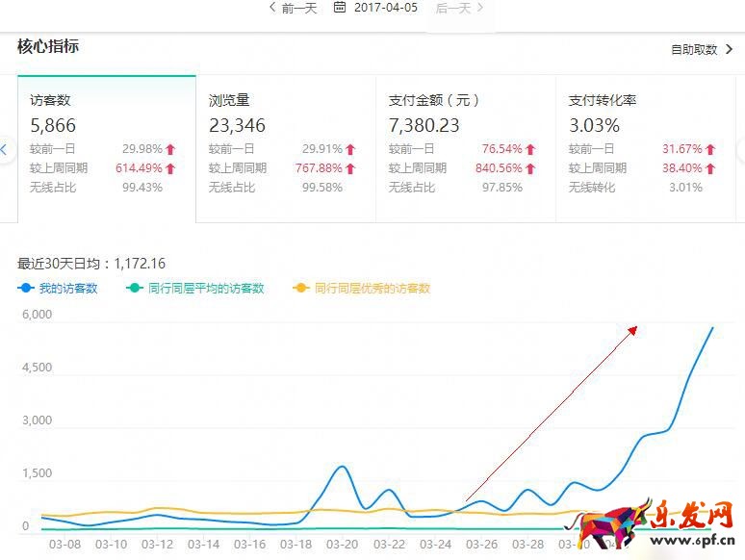Screen dimensions: 745x560
Task: Click the calendar icon beside the date
Action: pyautogui.click(x=340, y=8)
